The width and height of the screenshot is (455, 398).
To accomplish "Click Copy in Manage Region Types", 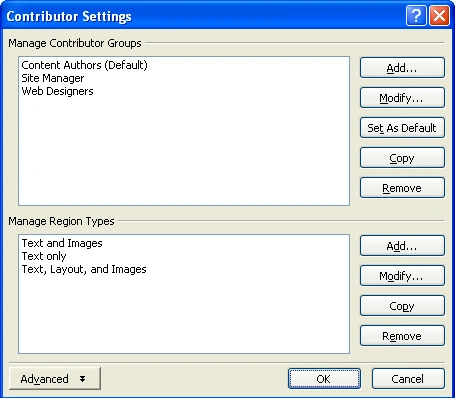I will click(x=402, y=306).
